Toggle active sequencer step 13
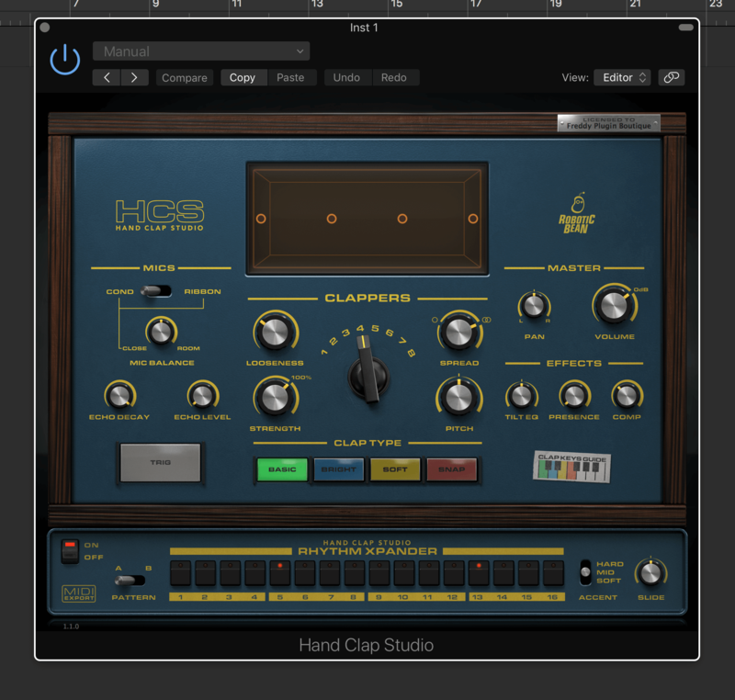The height and width of the screenshot is (700, 735). coord(479,572)
